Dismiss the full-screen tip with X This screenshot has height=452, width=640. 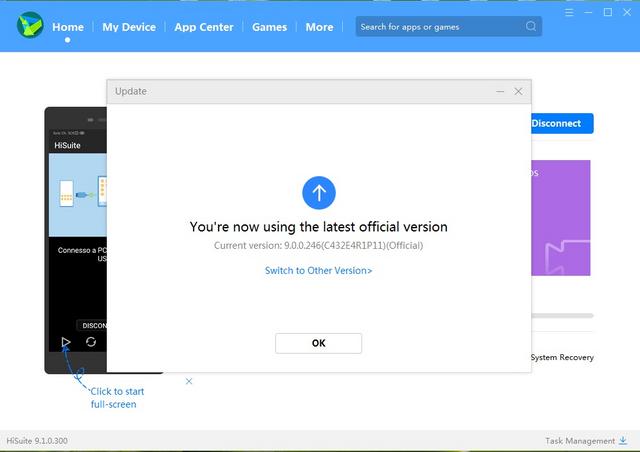pos(189,381)
